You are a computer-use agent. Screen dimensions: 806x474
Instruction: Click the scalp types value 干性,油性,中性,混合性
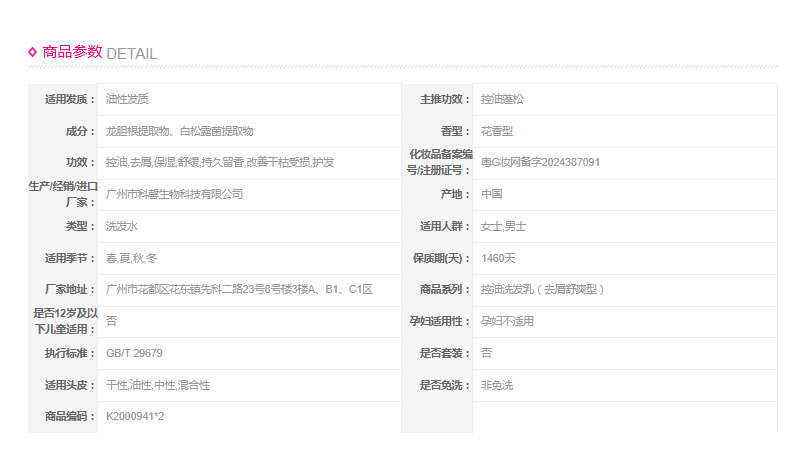click(x=158, y=385)
